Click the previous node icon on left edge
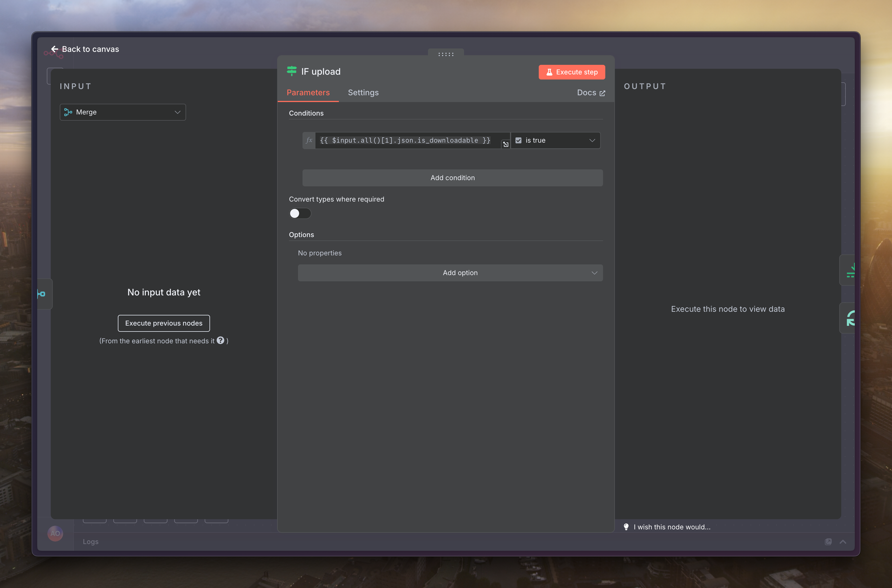This screenshot has width=892, height=588. click(x=42, y=294)
